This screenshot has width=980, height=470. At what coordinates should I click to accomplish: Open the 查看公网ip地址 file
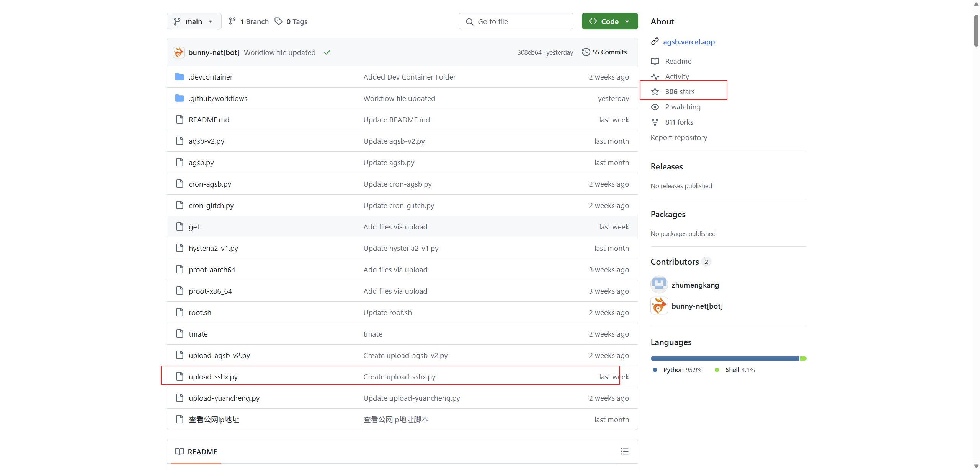click(214, 420)
